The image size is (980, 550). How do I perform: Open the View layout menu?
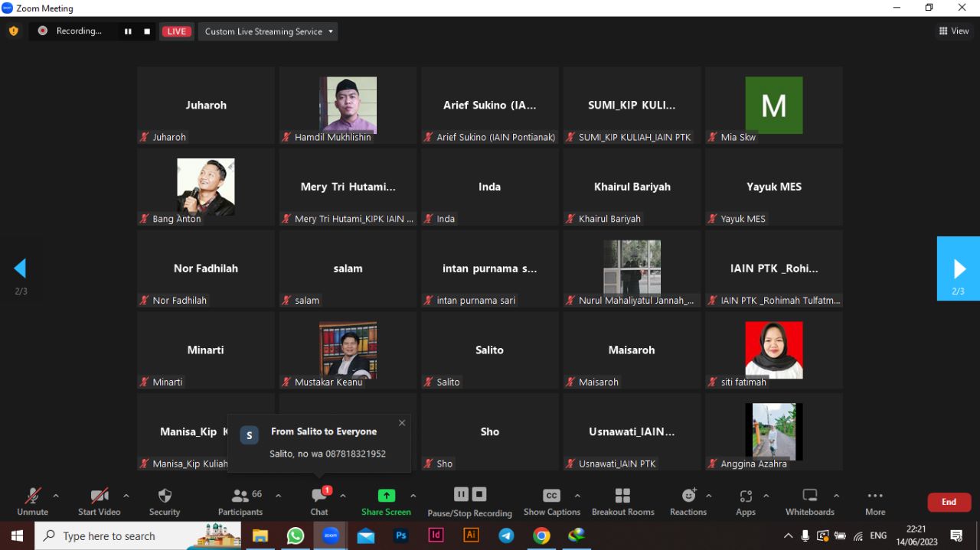pos(954,31)
